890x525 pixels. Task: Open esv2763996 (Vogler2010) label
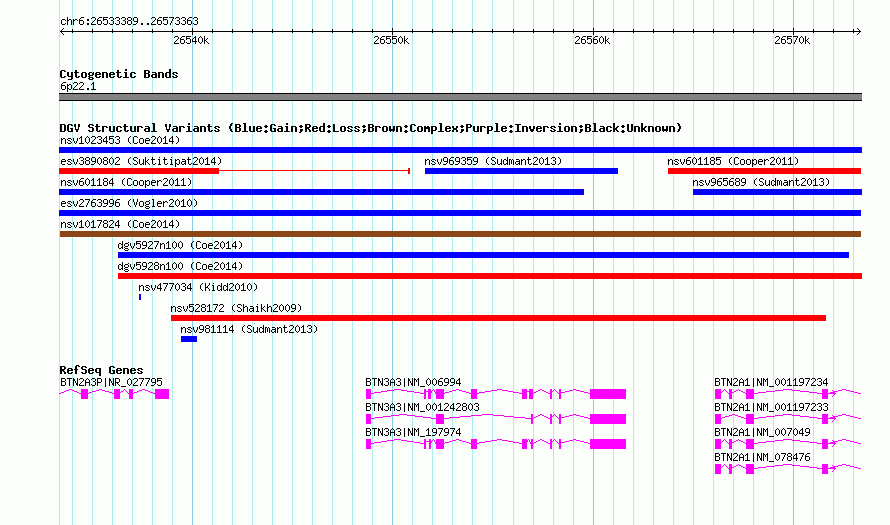coord(129,203)
